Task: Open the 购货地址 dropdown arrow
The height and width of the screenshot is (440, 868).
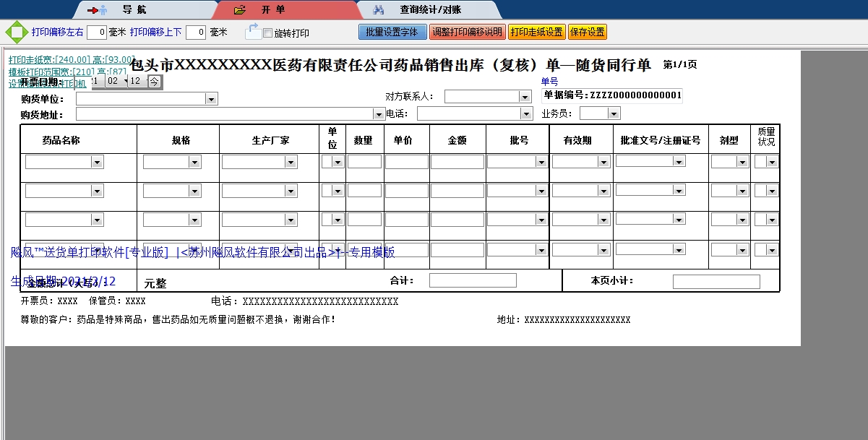Action: point(379,114)
